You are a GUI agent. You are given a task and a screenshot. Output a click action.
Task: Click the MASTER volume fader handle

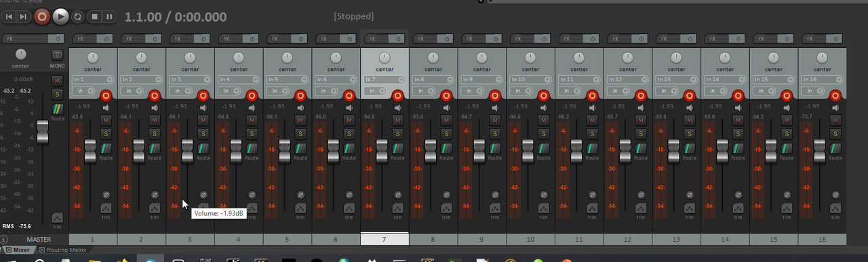(43, 132)
